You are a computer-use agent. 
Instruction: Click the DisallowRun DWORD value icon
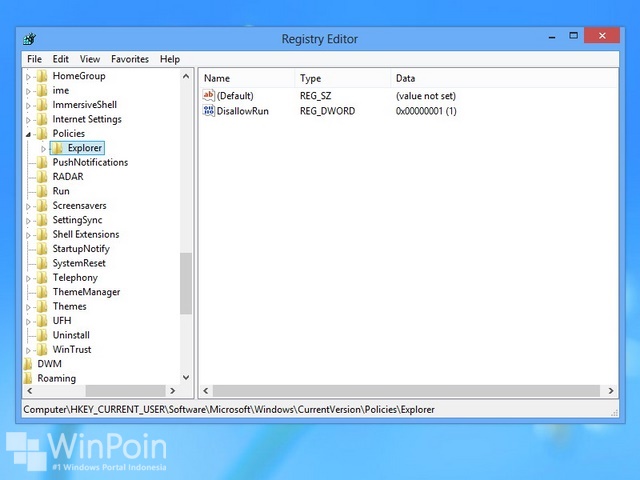pyautogui.click(x=209, y=111)
